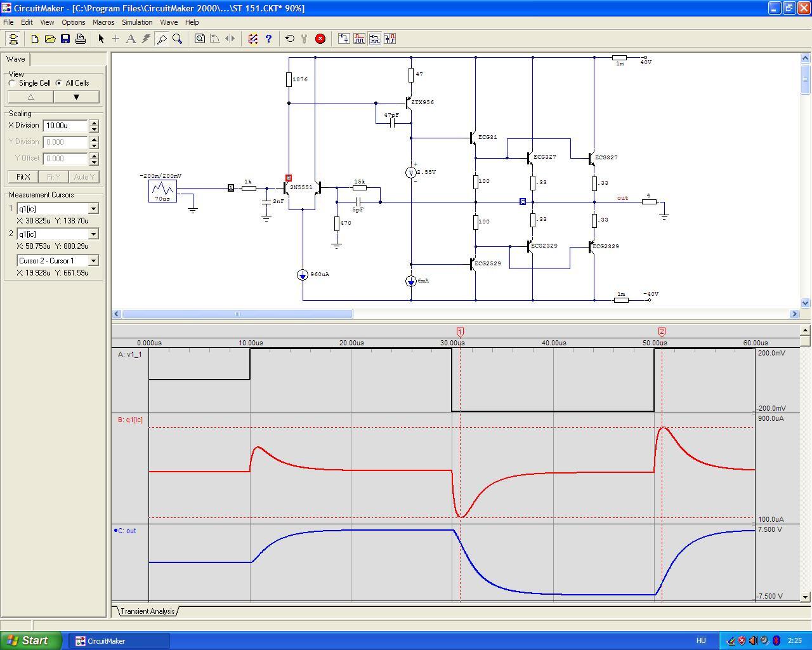The image size is (812, 650).
Task: Open the cursor 1 waveform dropdown
Action: point(93,209)
